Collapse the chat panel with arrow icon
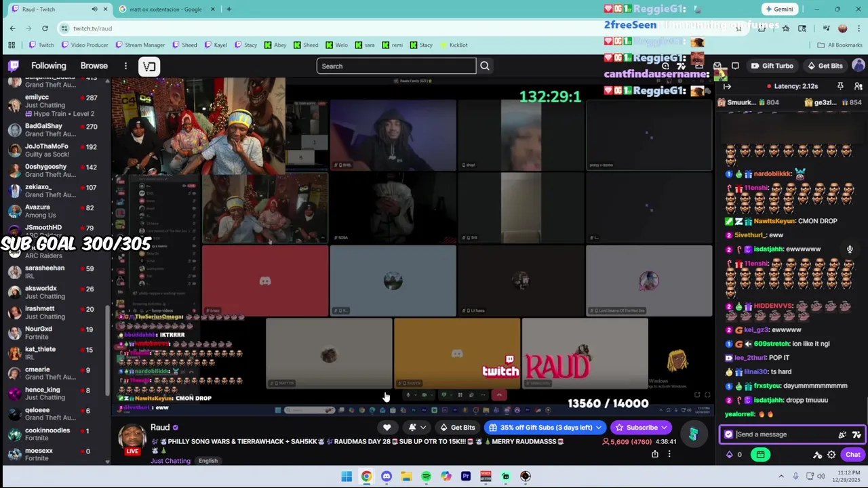The image size is (868, 488). click(727, 86)
